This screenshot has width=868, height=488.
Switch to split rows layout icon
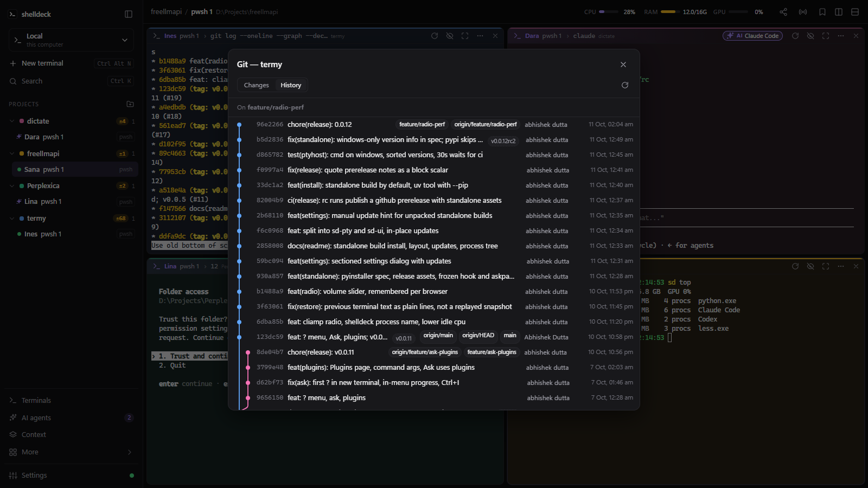[x=855, y=12]
